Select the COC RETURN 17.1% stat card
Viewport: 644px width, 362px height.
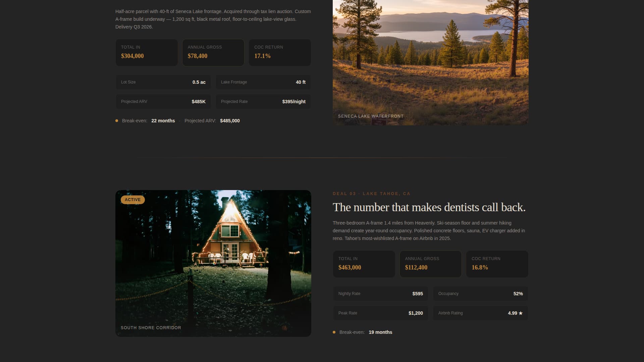coord(279,52)
